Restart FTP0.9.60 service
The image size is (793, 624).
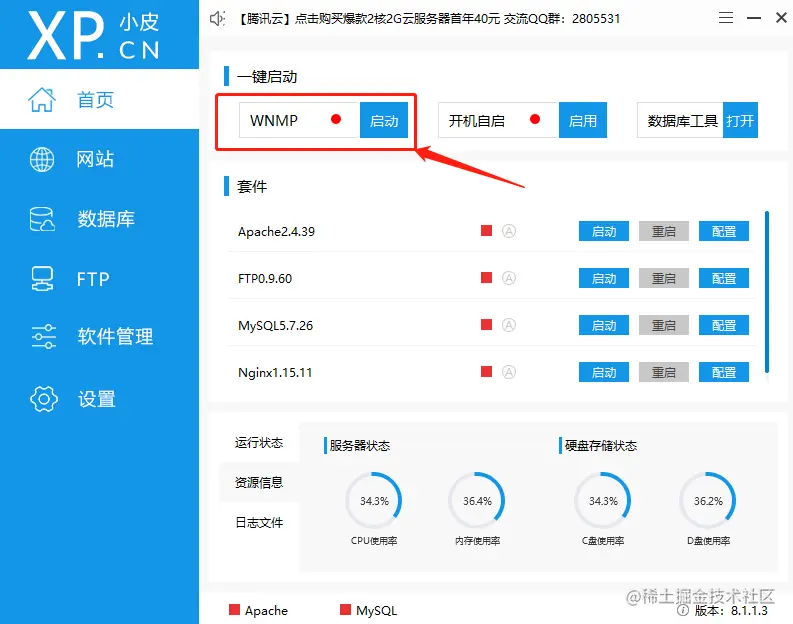point(664,278)
